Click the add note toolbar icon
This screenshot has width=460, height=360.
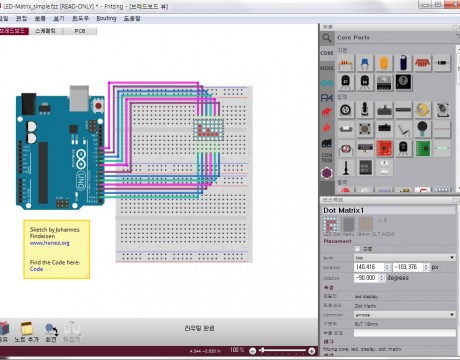pyautogui.click(x=26, y=332)
